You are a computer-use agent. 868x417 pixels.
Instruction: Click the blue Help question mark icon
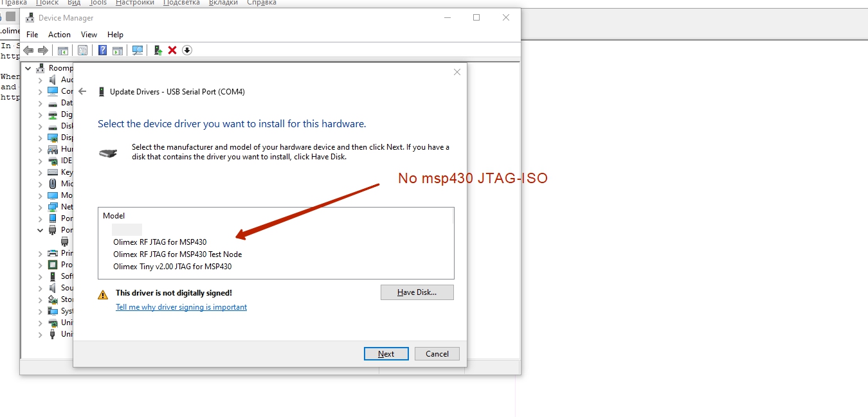(x=102, y=50)
